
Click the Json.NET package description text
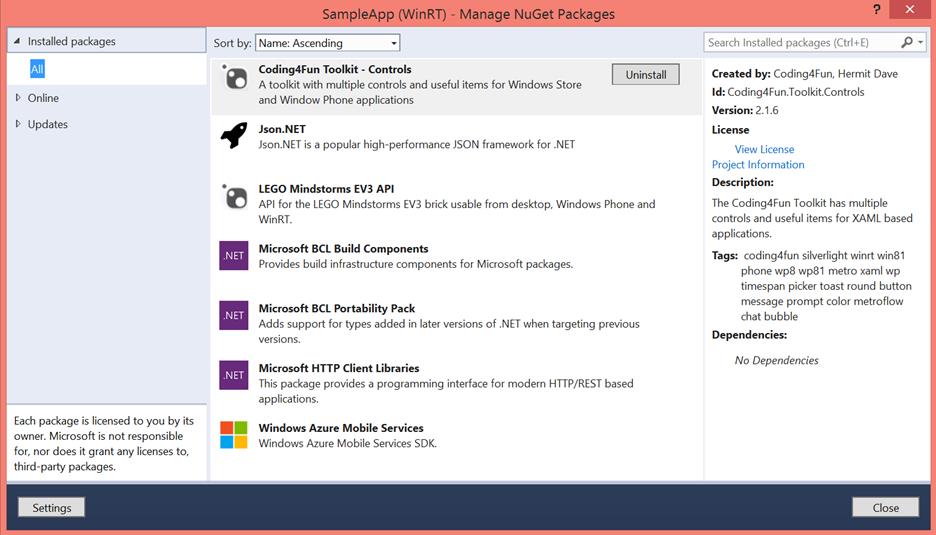[417, 144]
